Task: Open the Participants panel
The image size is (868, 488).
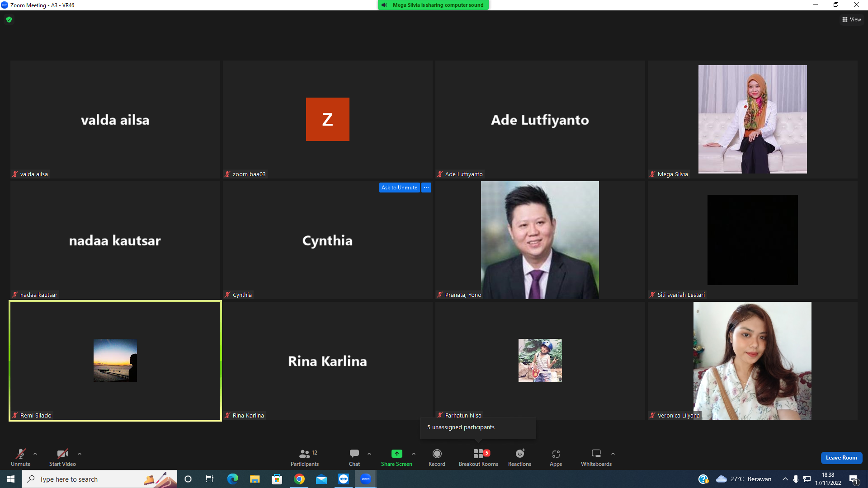Action: pos(305,457)
